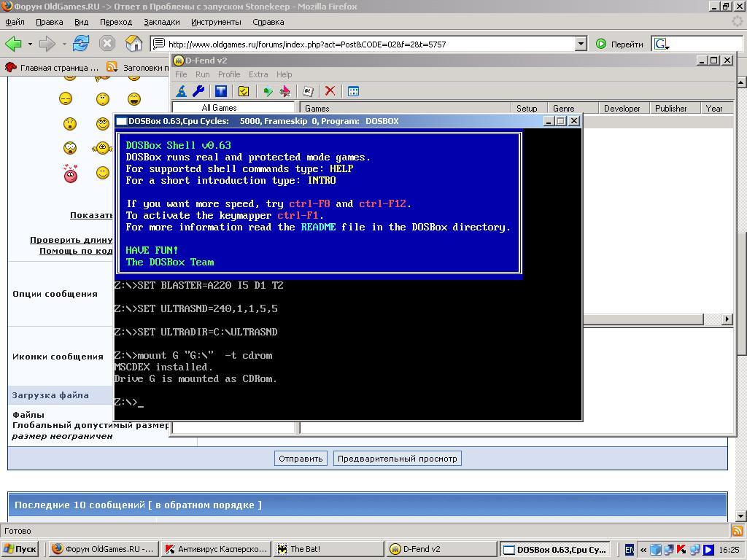
Task: Click Firefox page scrollbar down arrow
Action: coord(741,516)
